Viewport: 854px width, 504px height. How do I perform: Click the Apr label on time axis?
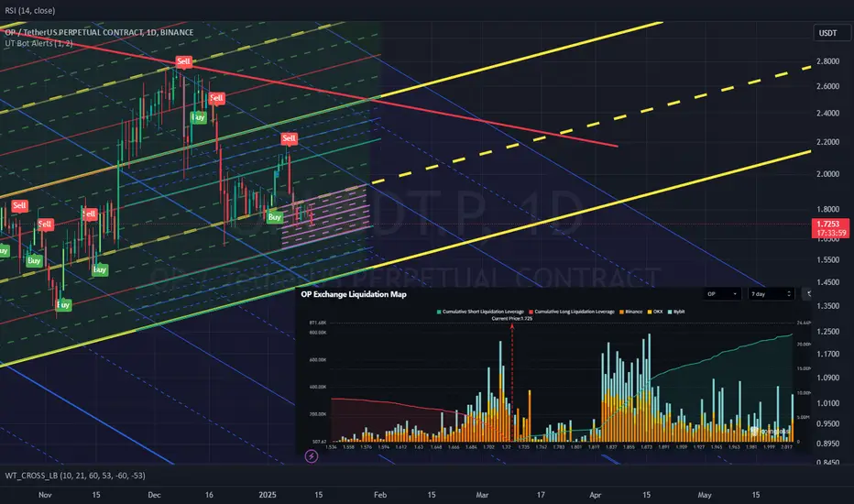tap(595, 495)
